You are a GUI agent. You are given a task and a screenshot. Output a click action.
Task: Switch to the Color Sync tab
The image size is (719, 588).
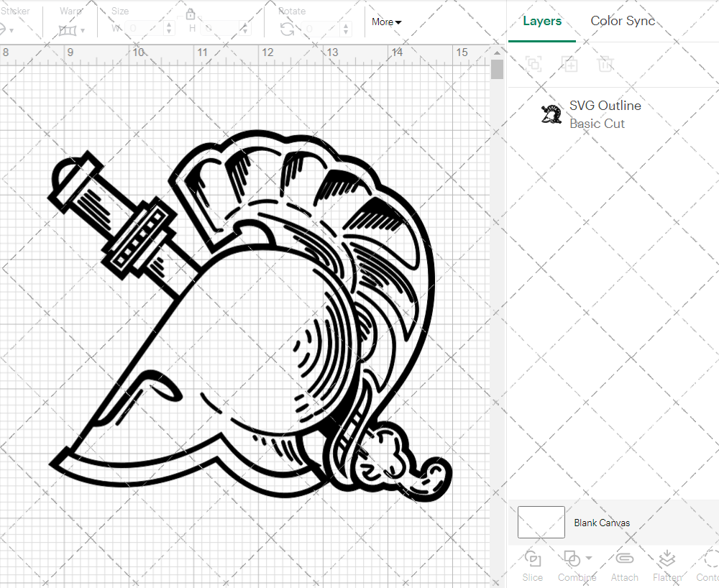point(623,21)
